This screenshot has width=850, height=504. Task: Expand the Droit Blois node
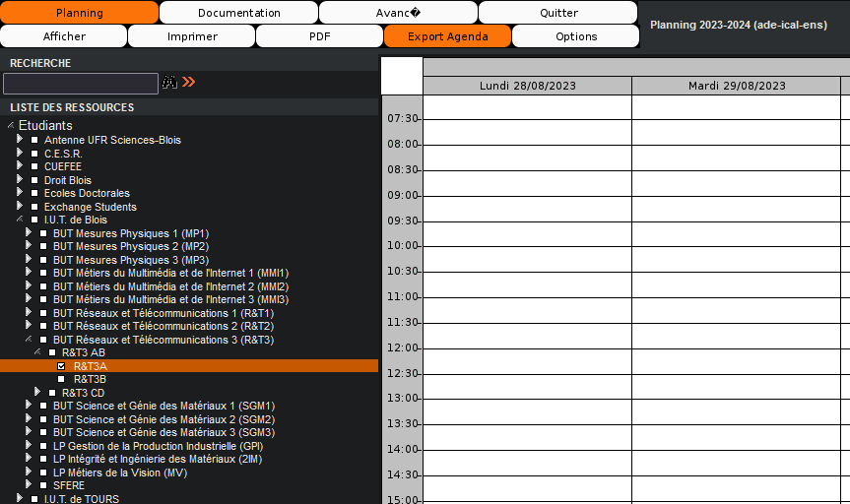point(20,179)
